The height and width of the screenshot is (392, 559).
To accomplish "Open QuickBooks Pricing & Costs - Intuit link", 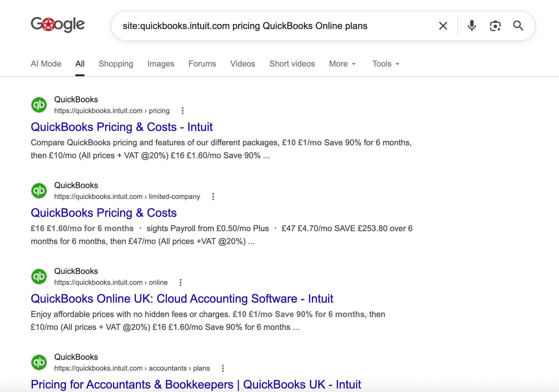I will pos(122,127).
